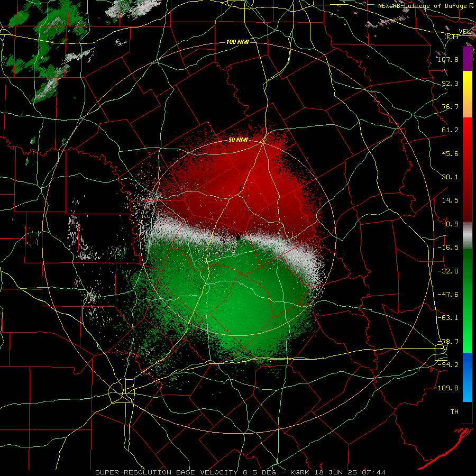The height and width of the screenshot is (476, 476).
Task: Click the -63.1 velocity scale value
Action: click(x=448, y=318)
